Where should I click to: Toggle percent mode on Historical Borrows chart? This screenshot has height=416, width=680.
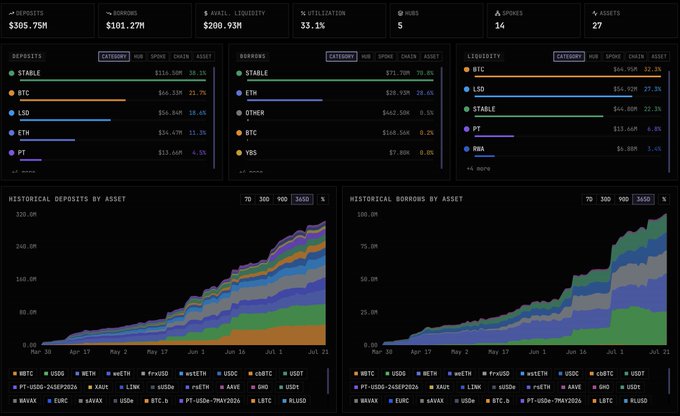coord(664,199)
